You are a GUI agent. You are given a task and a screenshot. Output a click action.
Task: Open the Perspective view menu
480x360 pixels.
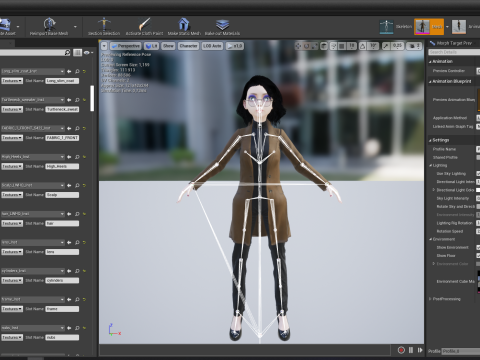pos(126,46)
